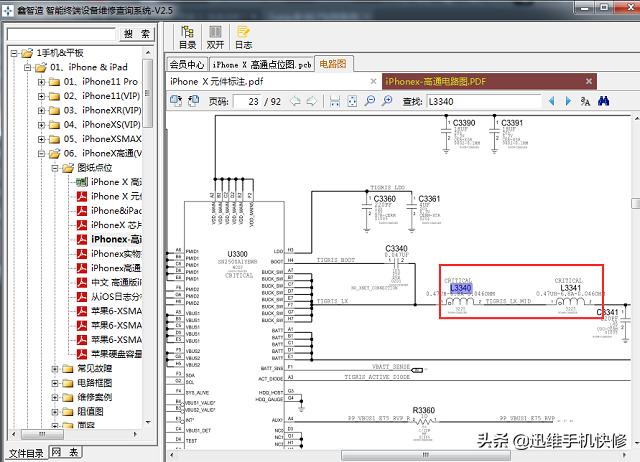Expand the 01、iPhone11 Pro folder
Screen dimensions: 640x462
[41, 82]
